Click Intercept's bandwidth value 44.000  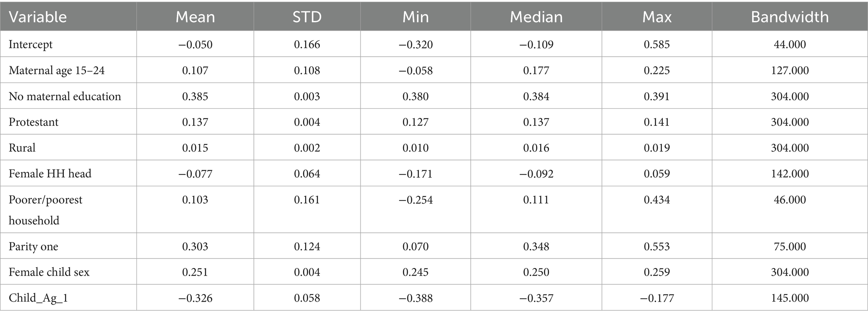pyautogui.click(x=790, y=44)
